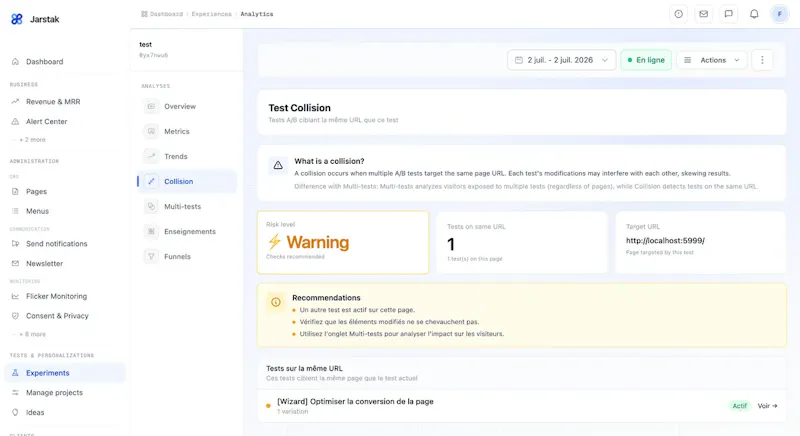Click the Manage projects sliders icon

tap(15, 393)
